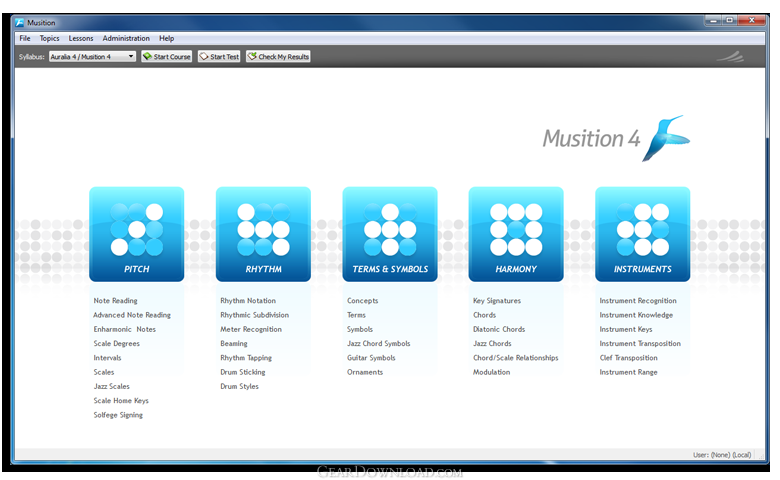Open the Chords topic under Harmony
The image size is (780, 480).
pyautogui.click(x=485, y=315)
